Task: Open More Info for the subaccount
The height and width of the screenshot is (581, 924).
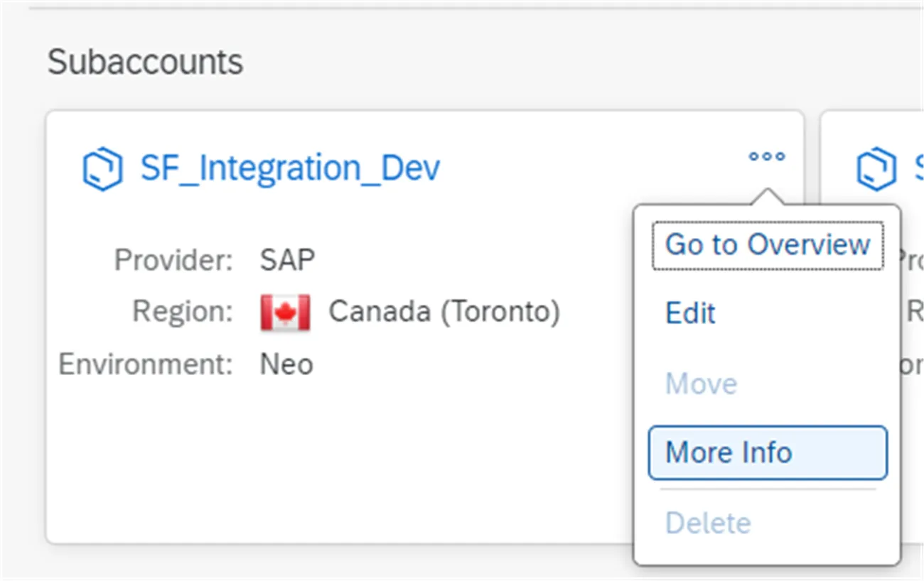Action: (x=768, y=452)
